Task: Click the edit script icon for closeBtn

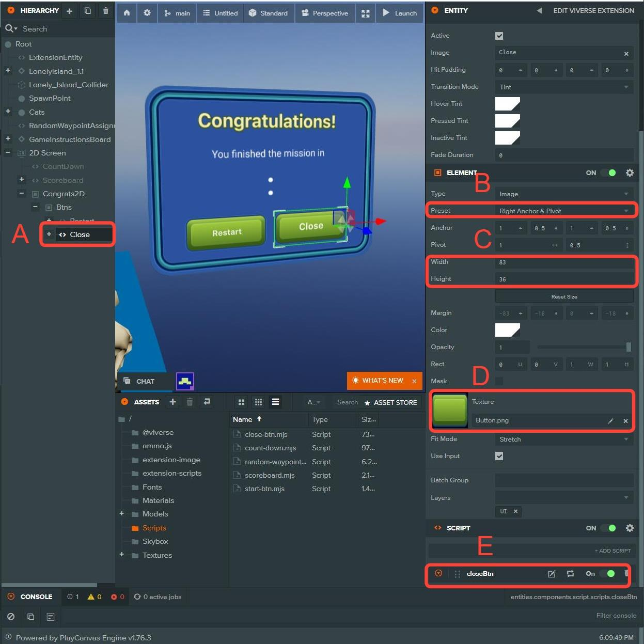Action: coord(552,574)
